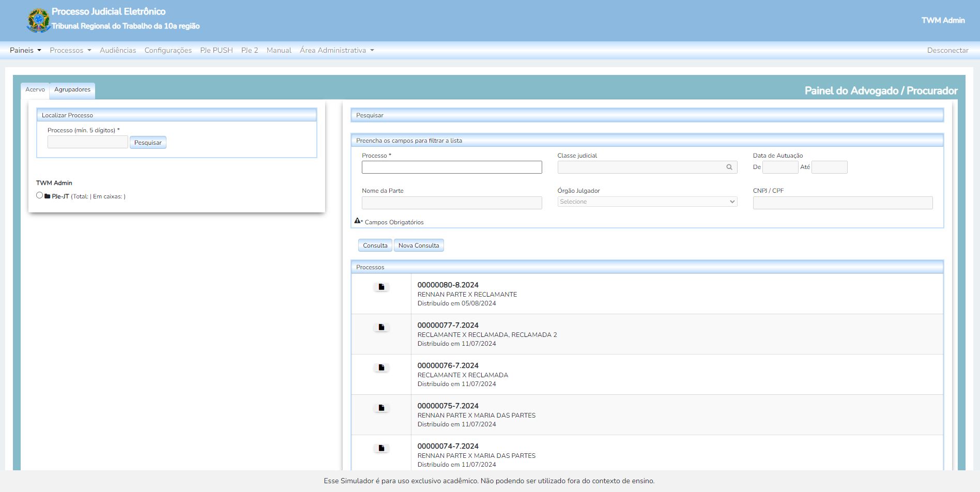Image resolution: width=980 pixels, height=492 pixels.
Task: Click the filter panel header Preencha os campos
Action: click(x=647, y=141)
